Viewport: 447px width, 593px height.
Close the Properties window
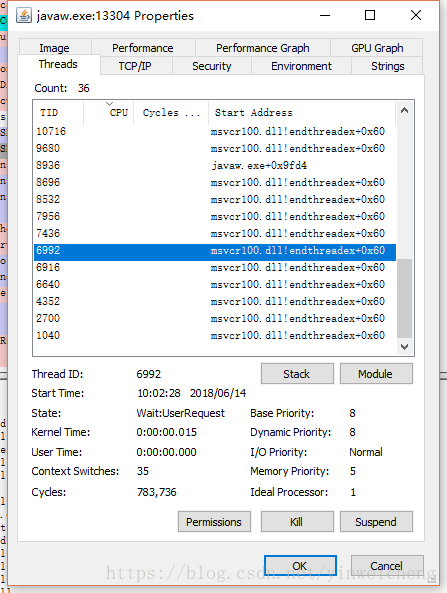416,16
